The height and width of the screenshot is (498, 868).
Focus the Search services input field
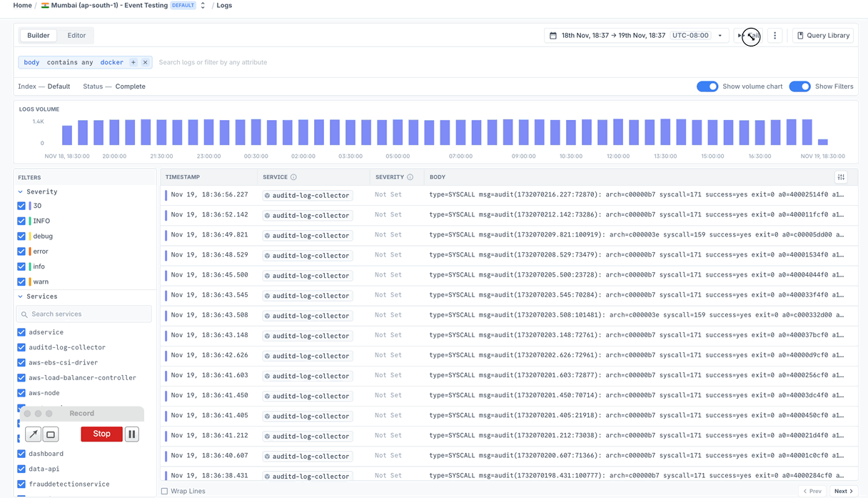(x=84, y=314)
